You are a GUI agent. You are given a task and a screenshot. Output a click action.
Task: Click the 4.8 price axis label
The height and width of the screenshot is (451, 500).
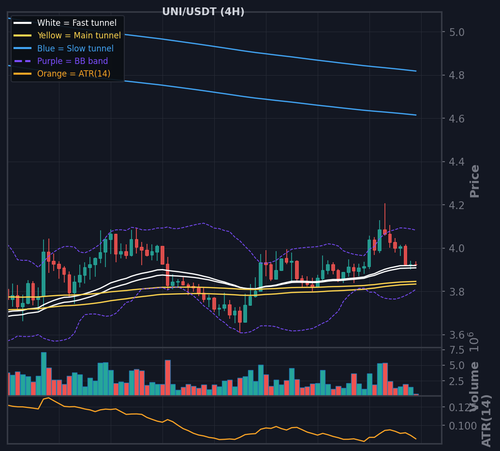point(456,76)
